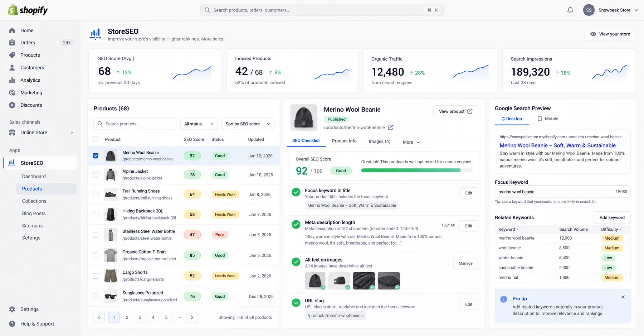Click the Overall SEO Score progress bar

point(417,171)
